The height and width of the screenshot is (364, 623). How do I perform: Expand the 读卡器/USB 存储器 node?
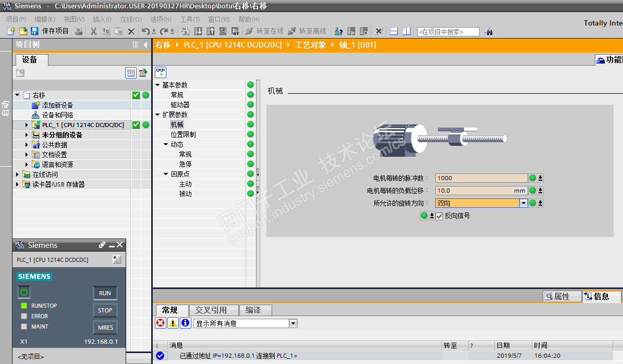17,184
